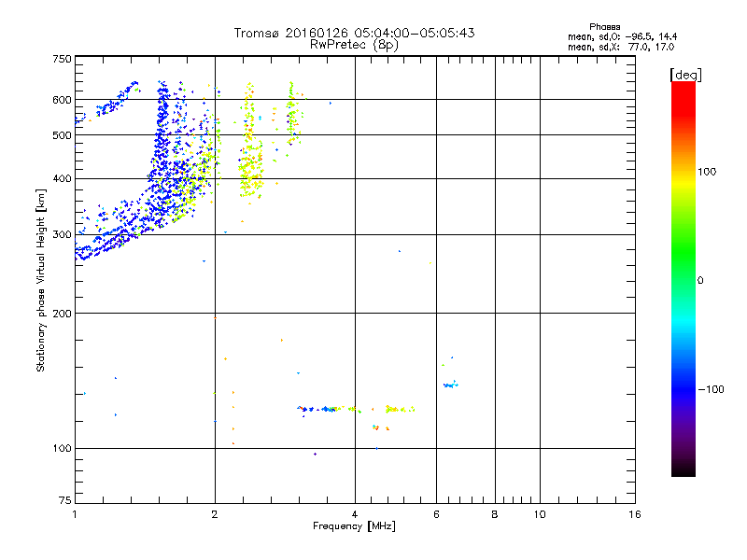Viewport: 747px width, 560px height.
Task: Click the x-axis tick label '6'
Action: (436, 514)
